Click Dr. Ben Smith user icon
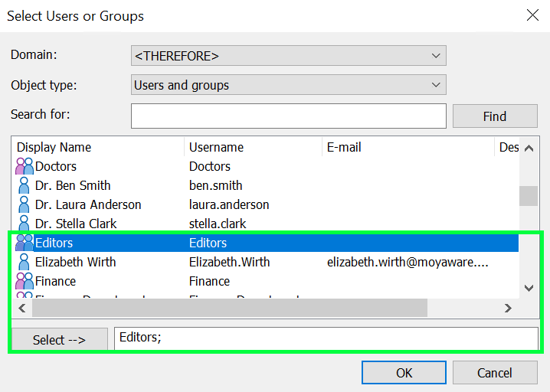 coord(25,185)
